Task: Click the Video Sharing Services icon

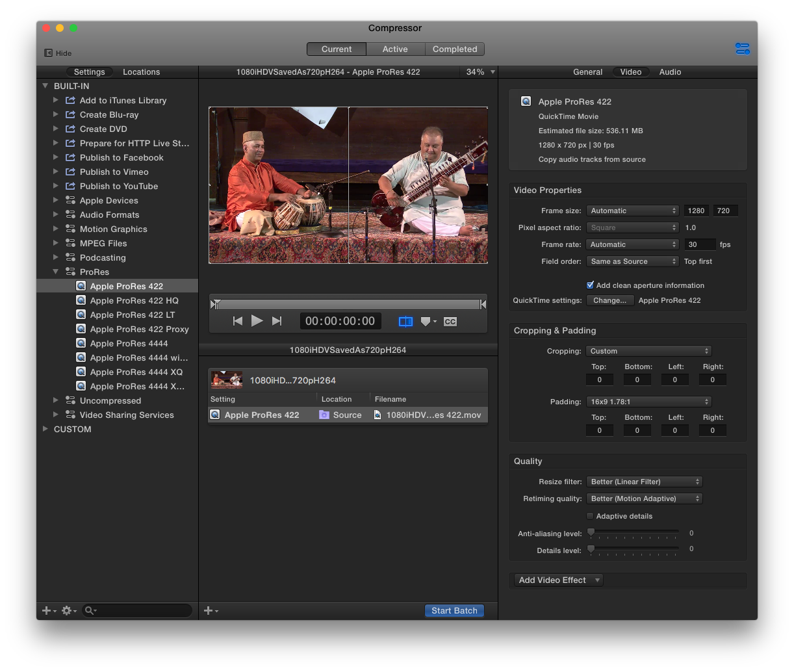Action: (x=71, y=415)
